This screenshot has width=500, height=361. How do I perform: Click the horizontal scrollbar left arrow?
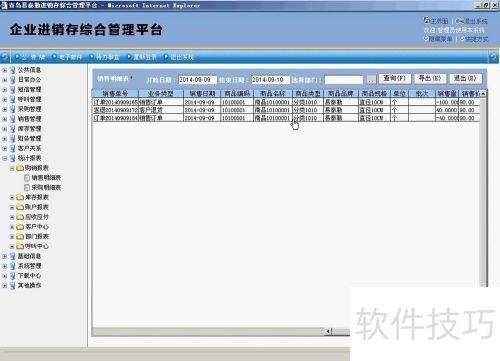point(328,331)
